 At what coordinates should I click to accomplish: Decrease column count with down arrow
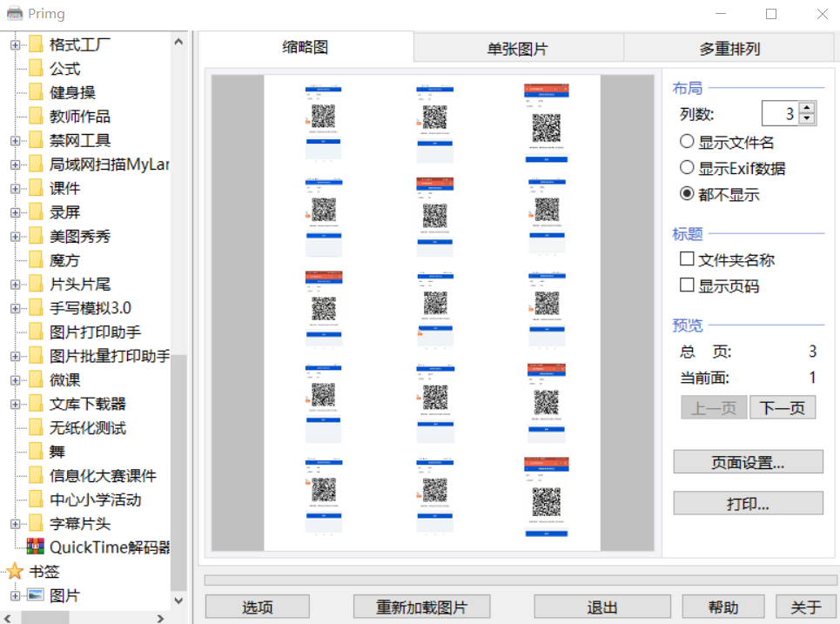coord(807,118)
